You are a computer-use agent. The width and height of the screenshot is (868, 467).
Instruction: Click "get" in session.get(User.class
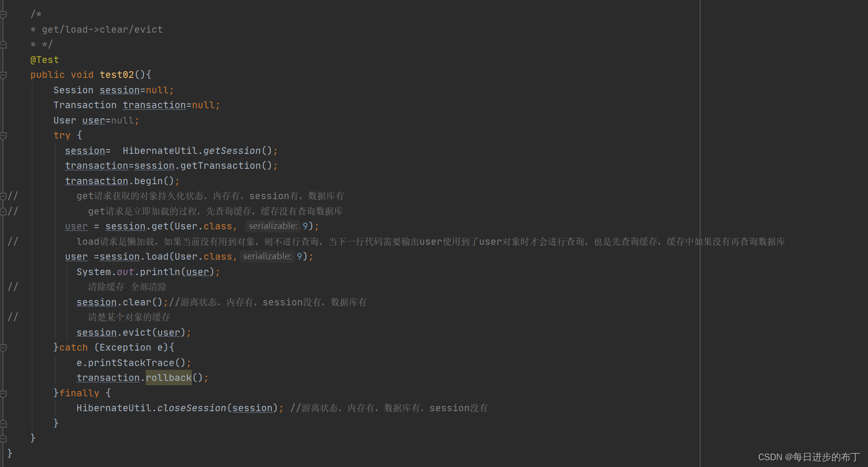[x=160, y=227]
